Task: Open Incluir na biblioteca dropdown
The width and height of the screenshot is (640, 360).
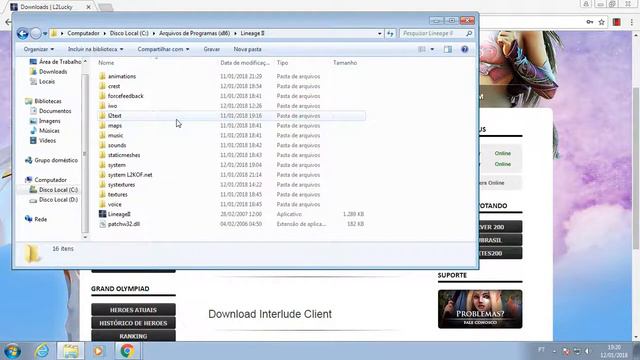Action: [96, 49]
